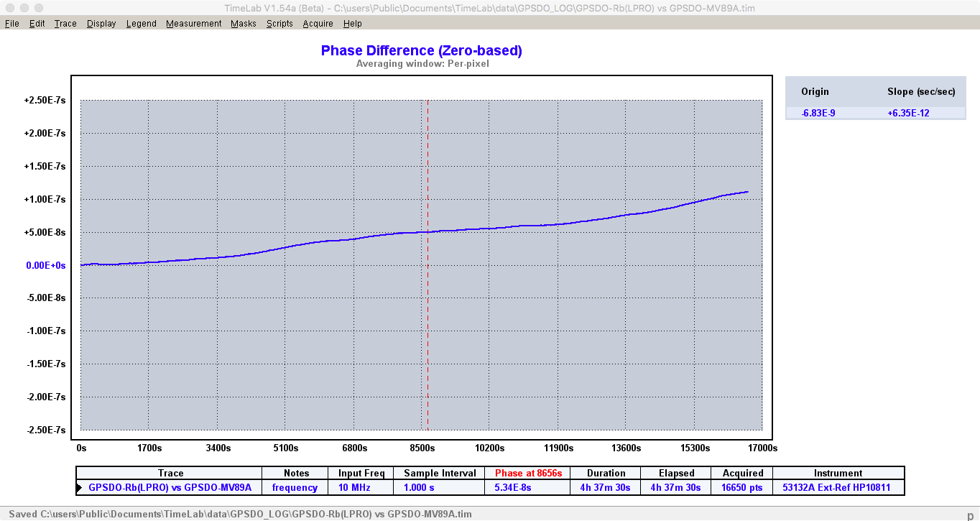This screenshot has width=980, height=521.
Task: Select the trace row arrow marker in legend
Action: pyautogui.click(x=80, y=488)
